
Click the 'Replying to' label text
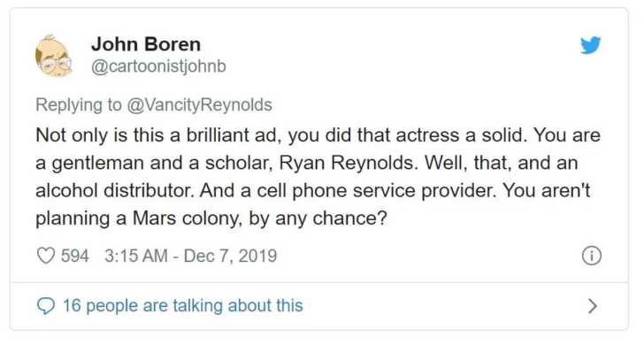point(79,105)
